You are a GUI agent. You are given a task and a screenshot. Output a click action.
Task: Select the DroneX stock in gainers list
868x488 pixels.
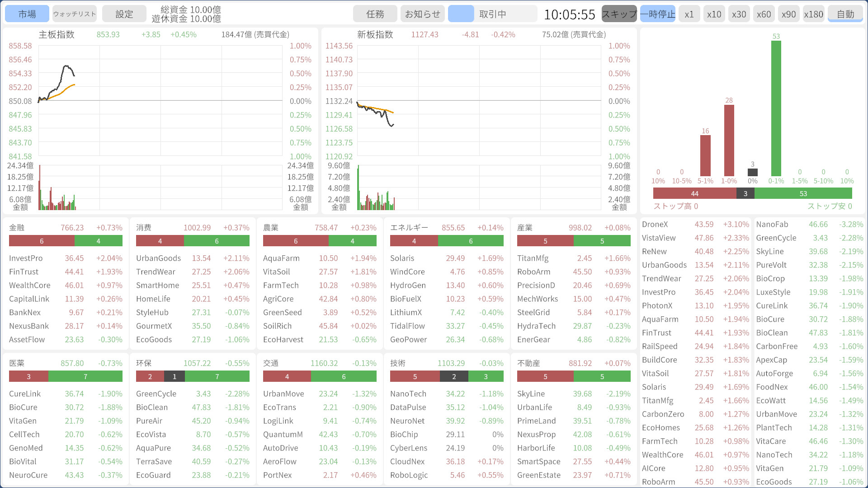click(x=655, y=225)
